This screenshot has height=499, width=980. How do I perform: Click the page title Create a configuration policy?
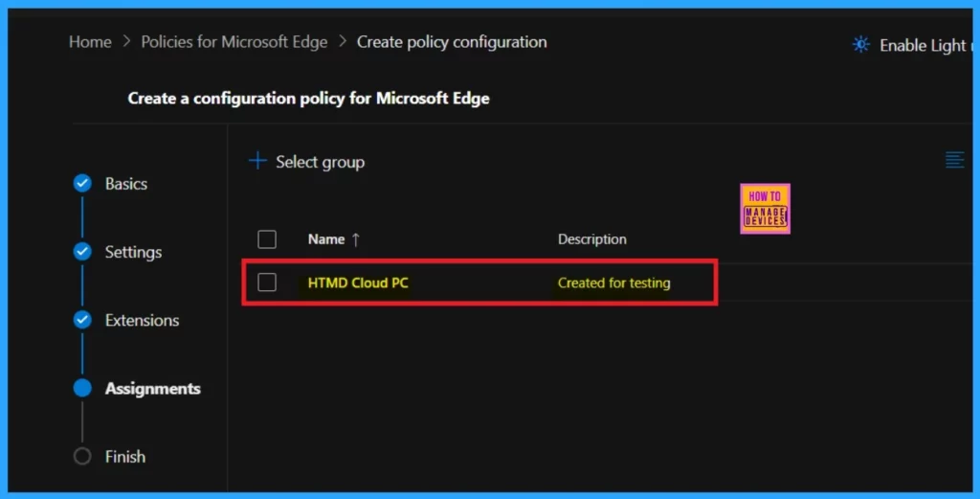(309, 99)
